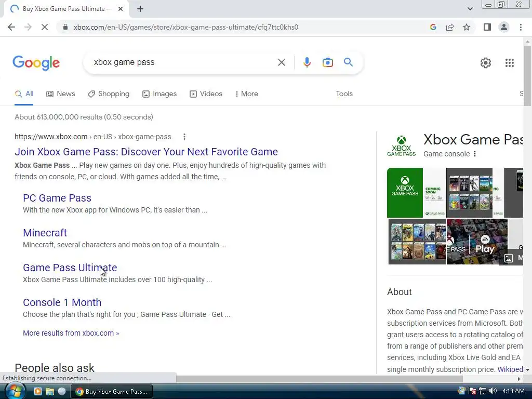The width and height of the screenshot is (532, 399).
Task: Open the Game Pass Ultimate sitelink
Action: pos(70,268)
